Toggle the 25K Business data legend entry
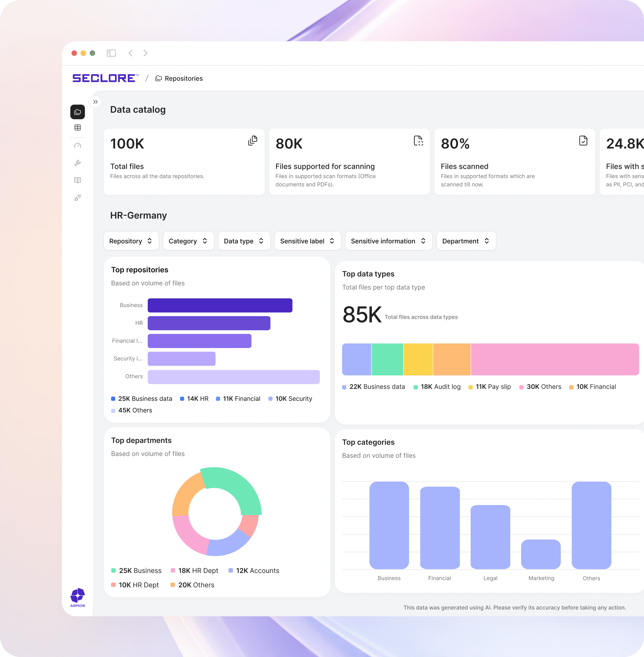 [x=141, y=399]
